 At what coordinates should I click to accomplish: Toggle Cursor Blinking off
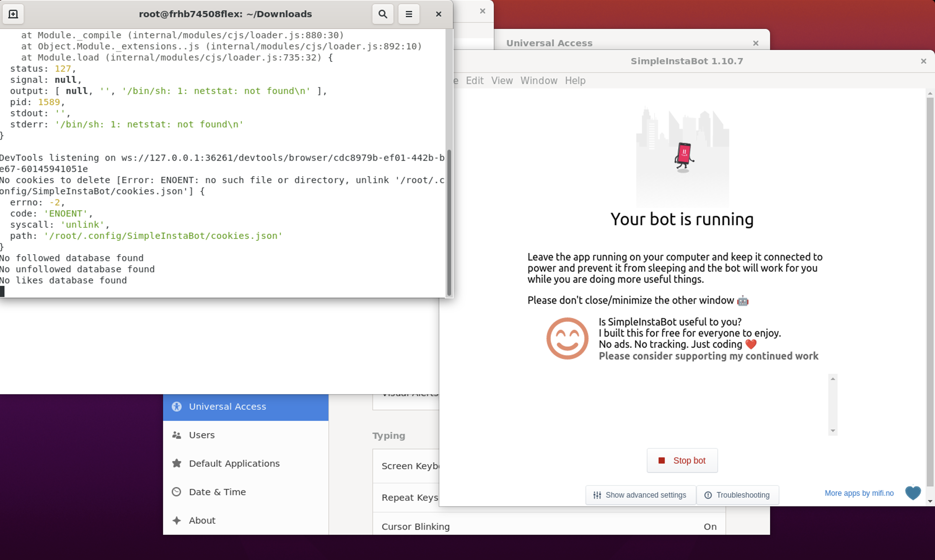click(710, 527)
